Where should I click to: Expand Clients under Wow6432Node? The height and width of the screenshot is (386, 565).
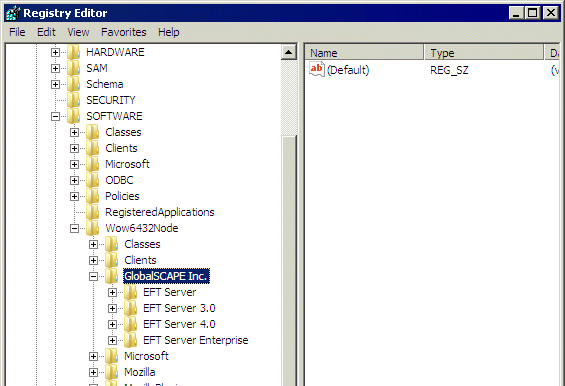tap(93, 260)
